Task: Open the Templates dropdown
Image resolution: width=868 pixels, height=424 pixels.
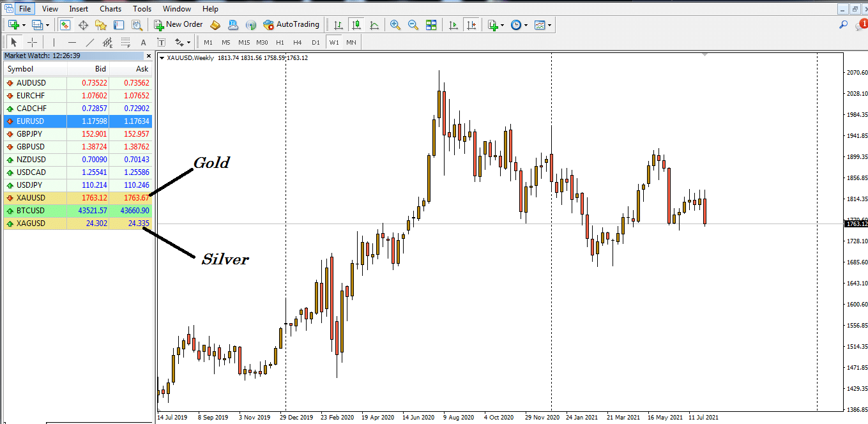Action: (x=543, y=25)
